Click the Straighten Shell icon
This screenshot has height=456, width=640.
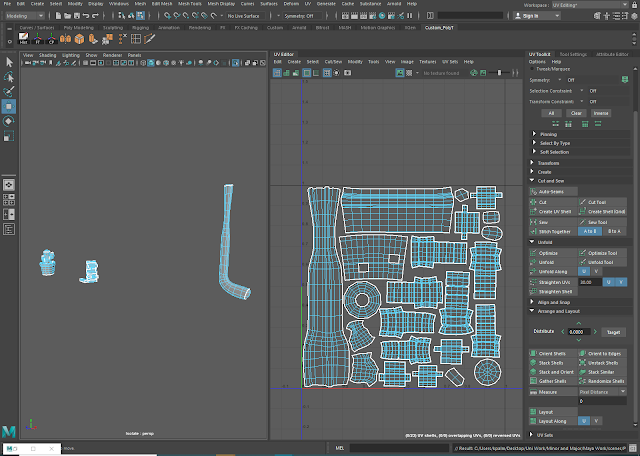pyautogui.click(x=534, y=292)
